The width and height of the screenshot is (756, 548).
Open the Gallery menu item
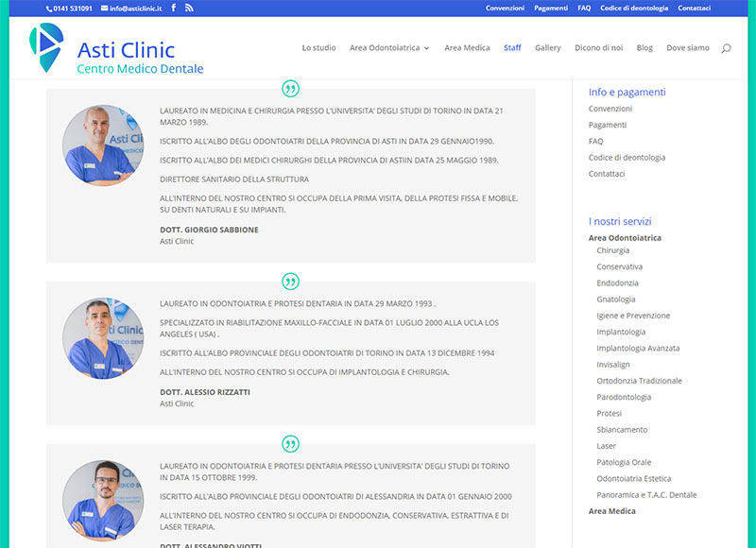548,48
